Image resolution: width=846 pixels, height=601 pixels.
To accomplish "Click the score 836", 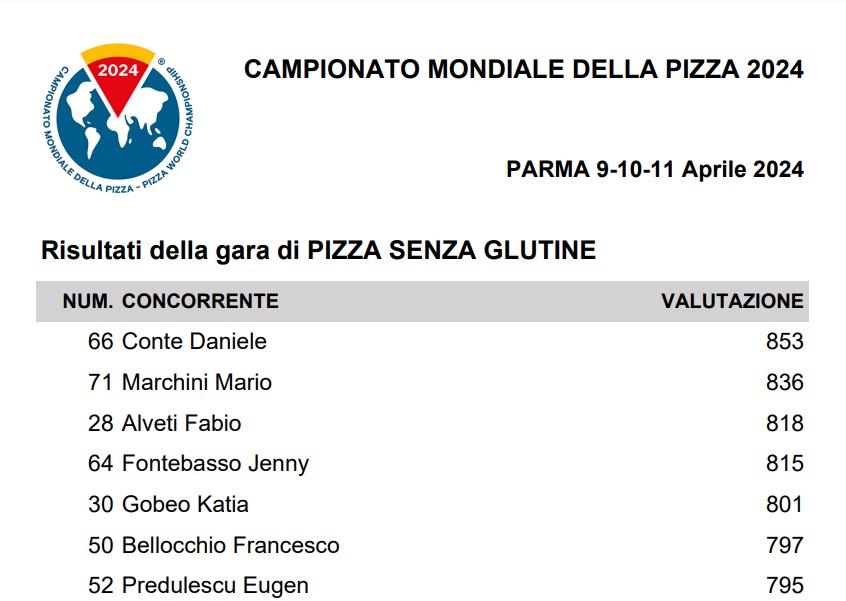I will [x=784, y=383].
